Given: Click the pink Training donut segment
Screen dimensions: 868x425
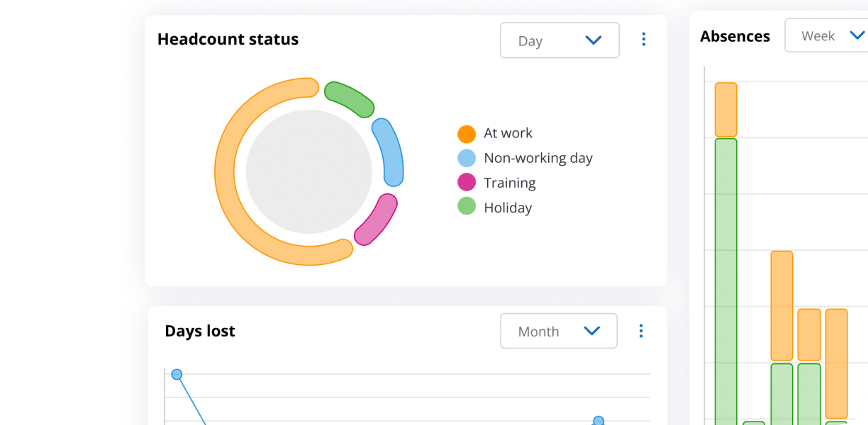Looking at the screenshot, I should pyautogui.click(x=377, y=220).
